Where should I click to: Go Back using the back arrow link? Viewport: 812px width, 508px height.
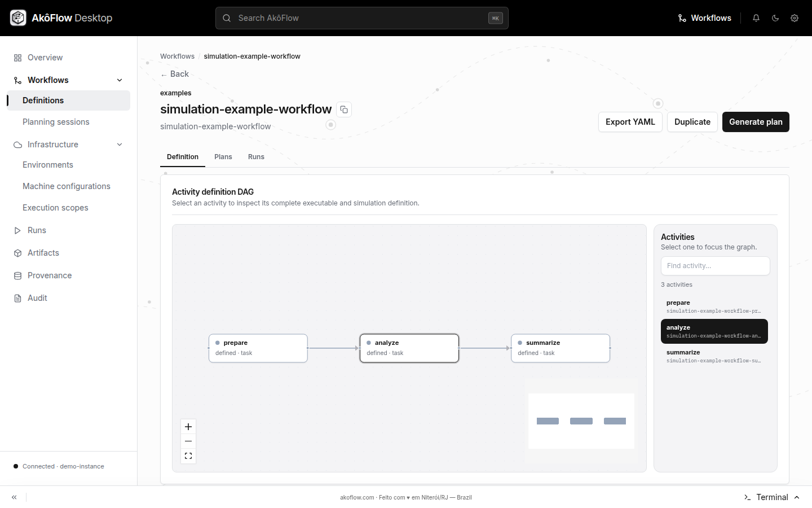pos(175,74)
